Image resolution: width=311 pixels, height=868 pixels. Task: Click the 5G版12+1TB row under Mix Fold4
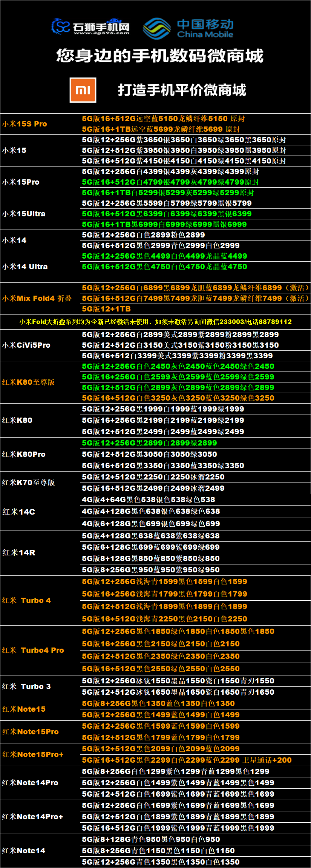point(106,309)
